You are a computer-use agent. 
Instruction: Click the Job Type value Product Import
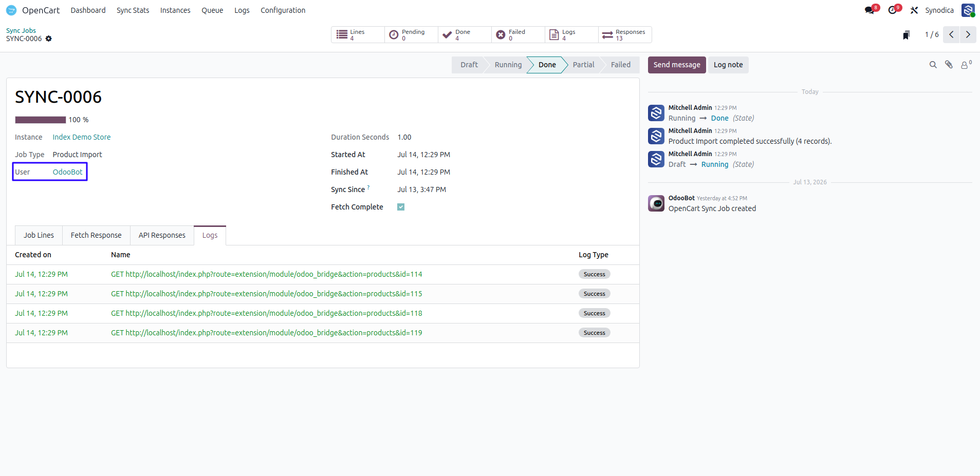[77, 155]
